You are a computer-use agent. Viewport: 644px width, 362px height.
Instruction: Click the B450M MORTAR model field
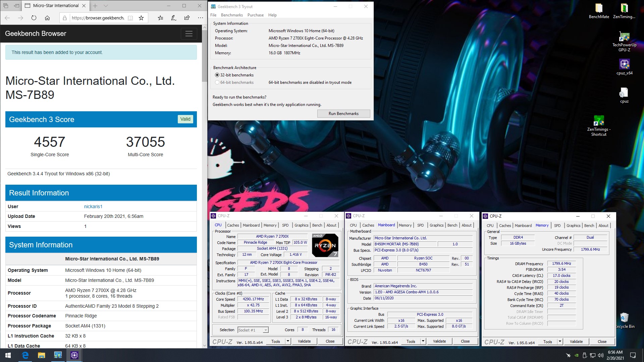point(405,244)
